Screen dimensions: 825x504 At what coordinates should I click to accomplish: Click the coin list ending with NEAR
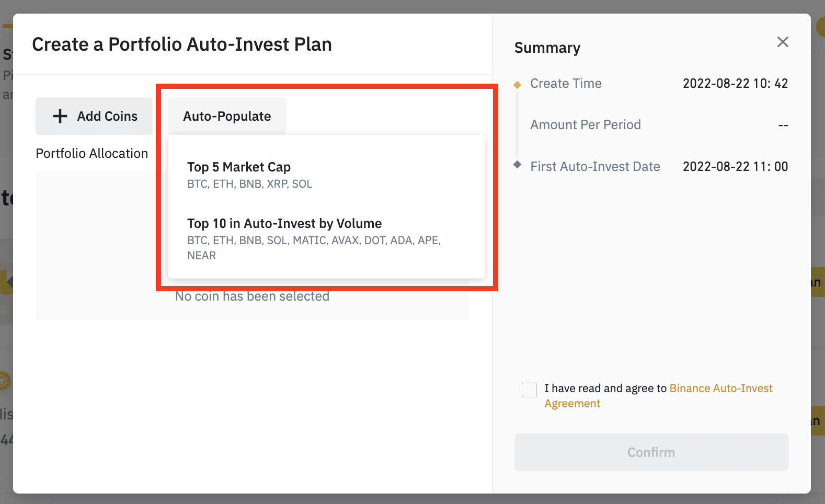pos(314,247)
